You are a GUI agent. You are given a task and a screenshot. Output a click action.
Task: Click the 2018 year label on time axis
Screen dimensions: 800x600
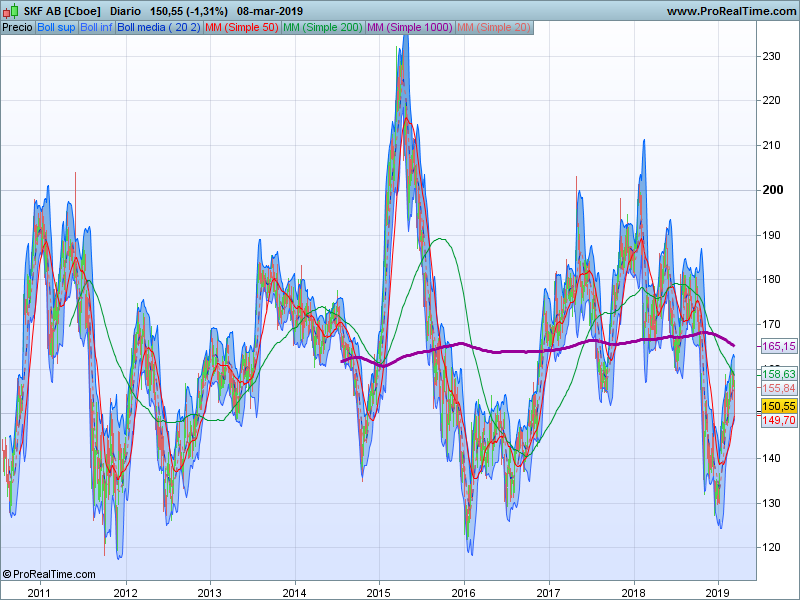(633, 593)
